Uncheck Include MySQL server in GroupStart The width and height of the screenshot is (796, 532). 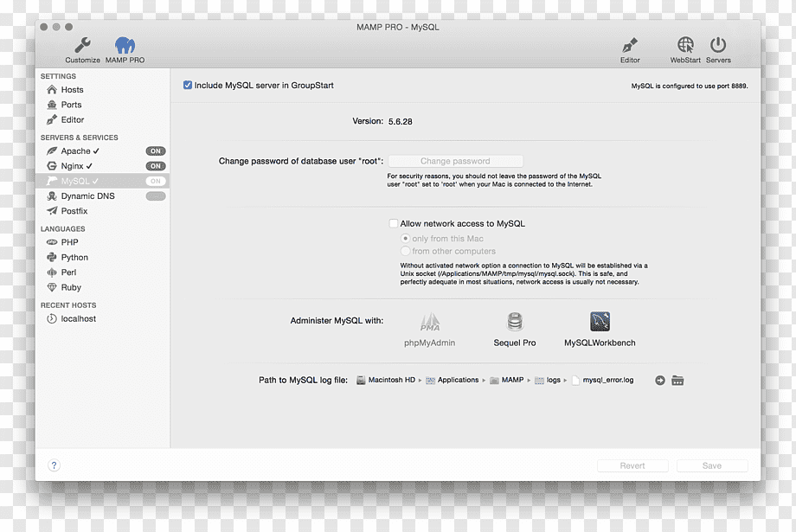(x=188, y=86)
